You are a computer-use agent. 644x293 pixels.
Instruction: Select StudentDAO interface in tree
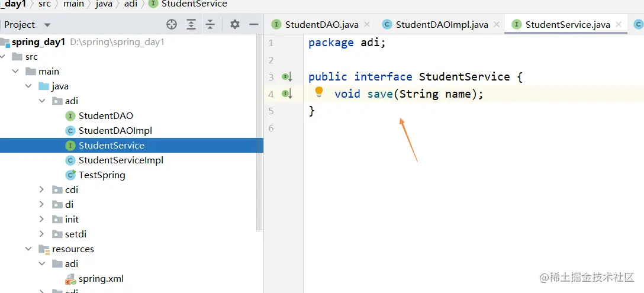click(106, 116)
